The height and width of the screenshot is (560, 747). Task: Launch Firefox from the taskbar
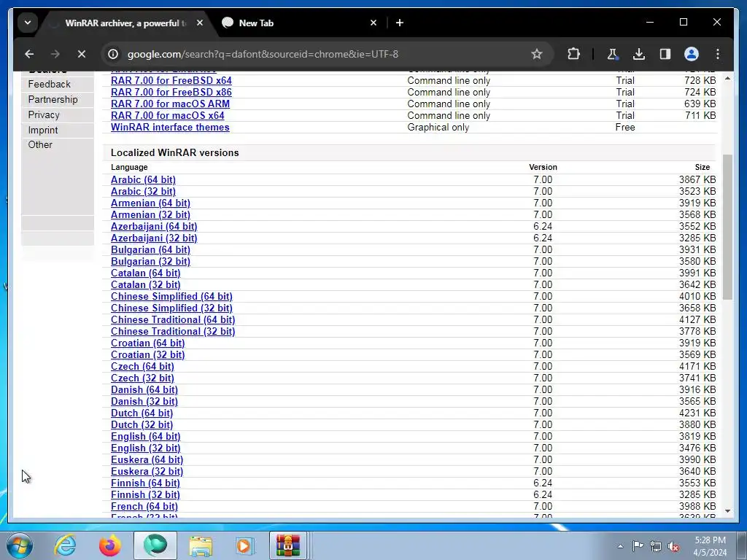pyautogui.click(x=109, y=545)
